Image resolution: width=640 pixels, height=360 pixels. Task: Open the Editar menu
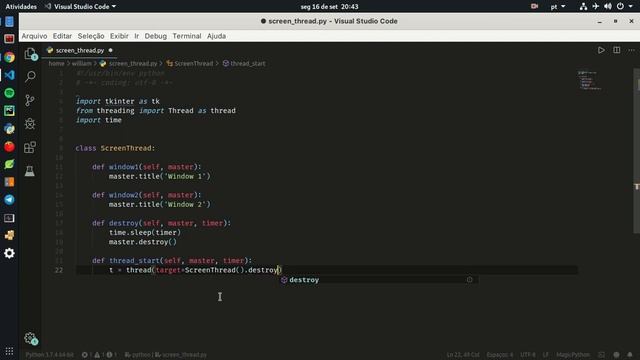coord(62,36)
